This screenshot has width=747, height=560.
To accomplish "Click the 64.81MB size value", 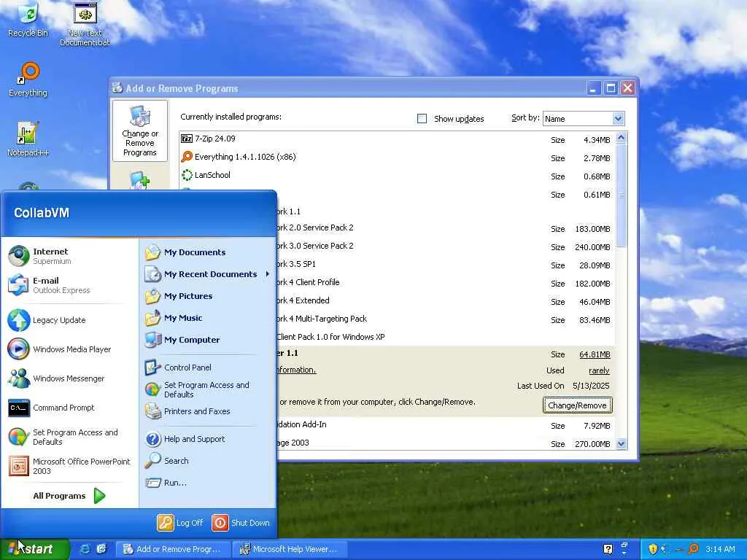I will point(595,354).
